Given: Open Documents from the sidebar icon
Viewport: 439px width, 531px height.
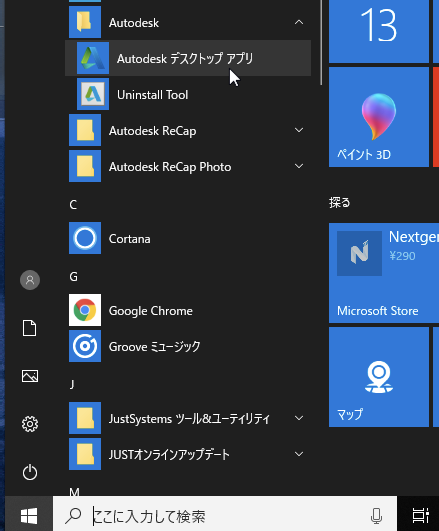Looking at the screenshot, I should [30, 328].
